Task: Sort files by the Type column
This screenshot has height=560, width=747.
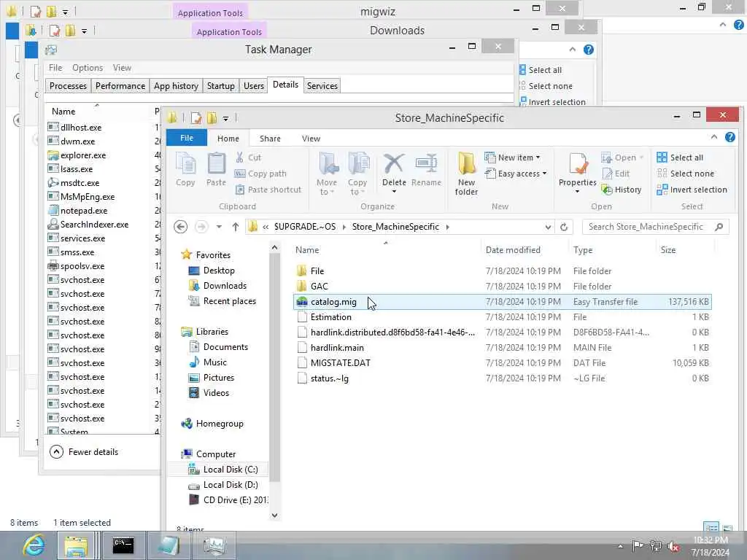Action: click(583, 250)
